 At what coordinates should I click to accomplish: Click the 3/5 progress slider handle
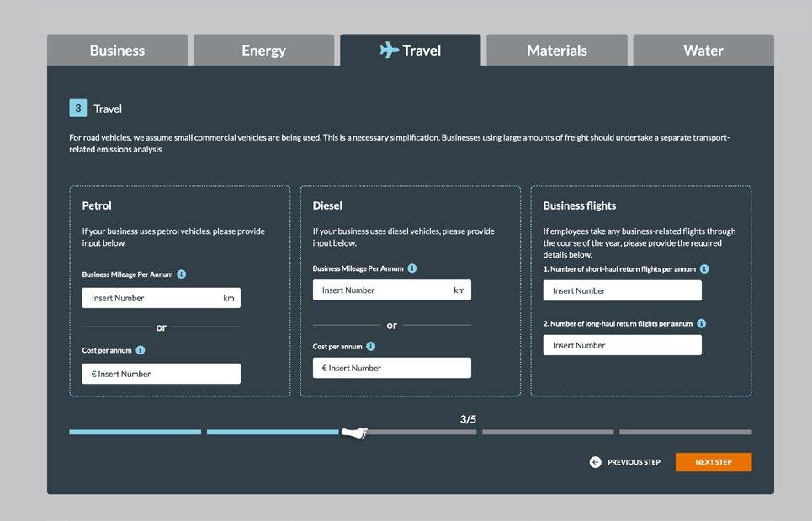(353, 432)
